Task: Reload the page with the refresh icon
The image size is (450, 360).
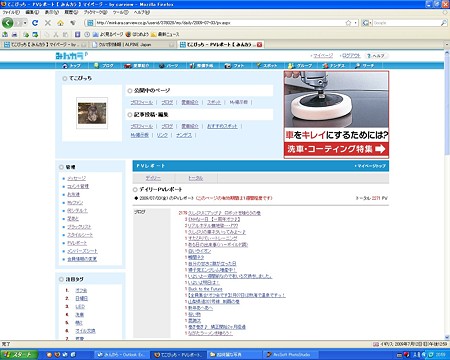Action: pos(35,23)
